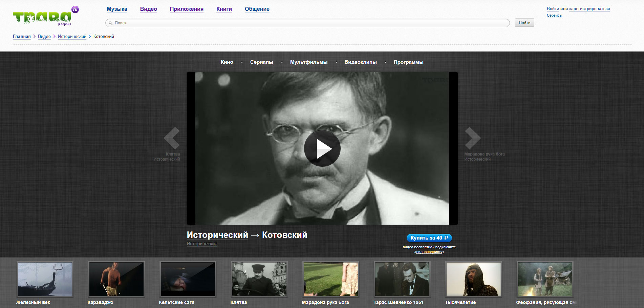Play the Котовский video
Screen dimensions: 644x308
coord(322,148)
